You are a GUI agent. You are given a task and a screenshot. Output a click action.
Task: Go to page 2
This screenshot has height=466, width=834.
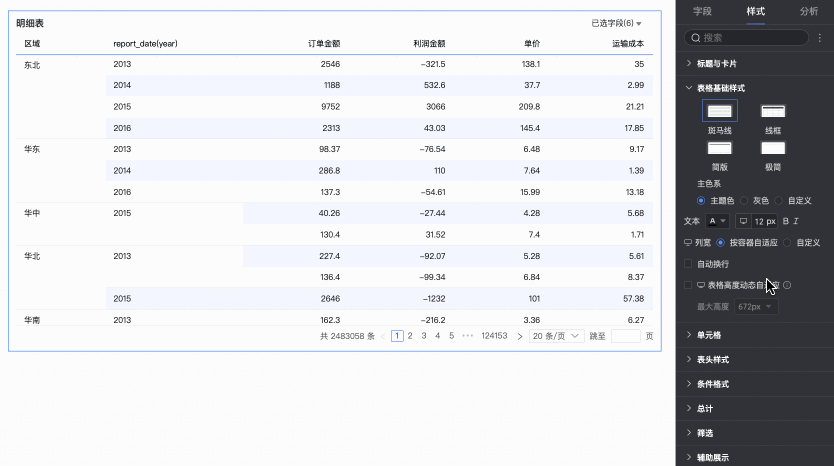point(410,336)
